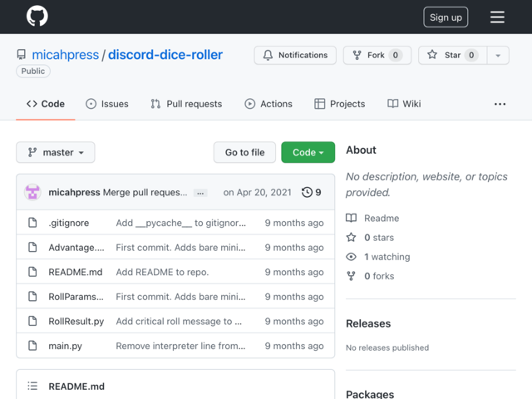Switch to the Issues tab
Image resolution: width=532 pixels, height=399 pixels.
[107, 104]
